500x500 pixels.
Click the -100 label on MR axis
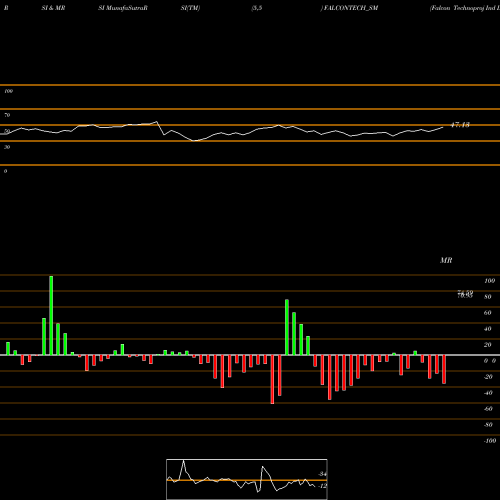[x=490, y=441]
